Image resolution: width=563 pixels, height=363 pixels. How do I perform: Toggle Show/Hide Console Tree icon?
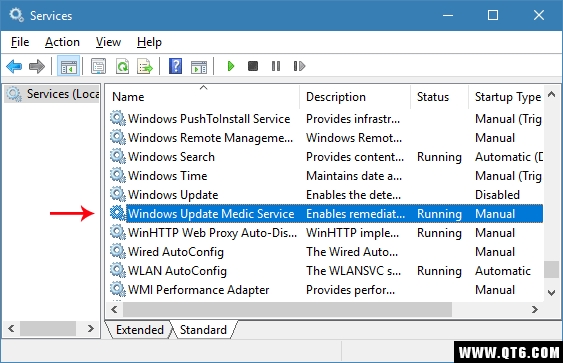click(69, 66)
